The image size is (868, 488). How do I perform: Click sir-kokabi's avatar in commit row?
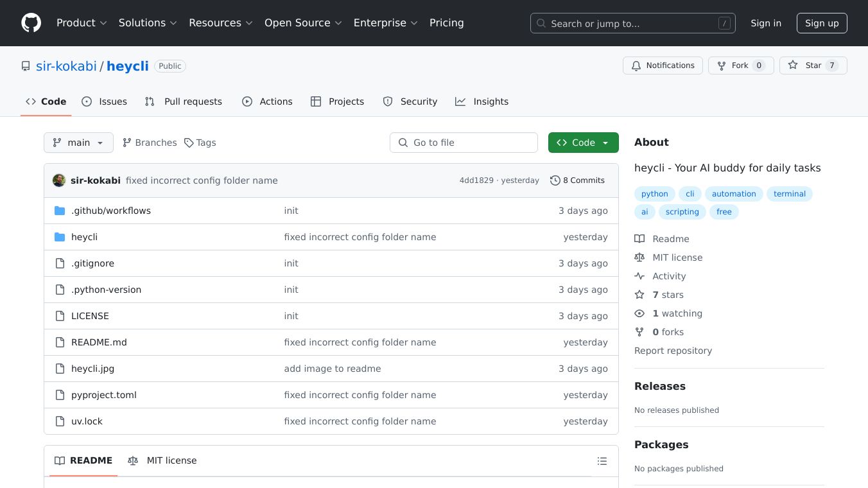pyautogui.click(x=59, y=180)
